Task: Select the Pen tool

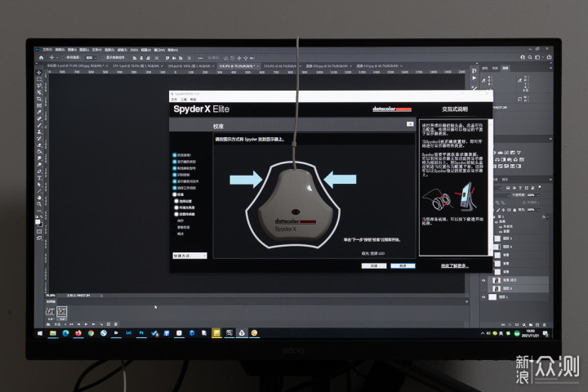Action: point(39,171)
